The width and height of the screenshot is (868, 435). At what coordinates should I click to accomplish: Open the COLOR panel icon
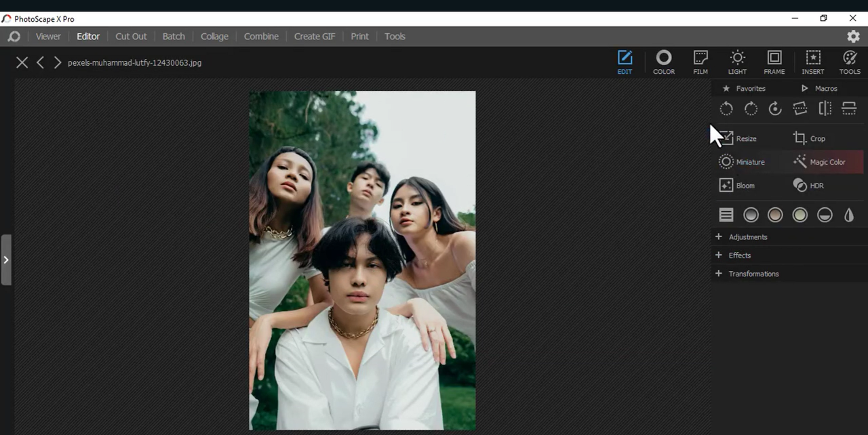click(664, 62)
